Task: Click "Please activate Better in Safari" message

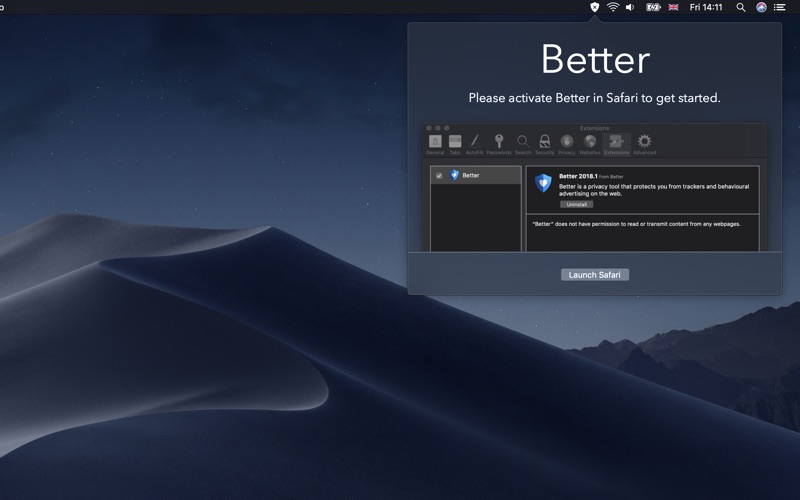Action: tap(594, 98)
